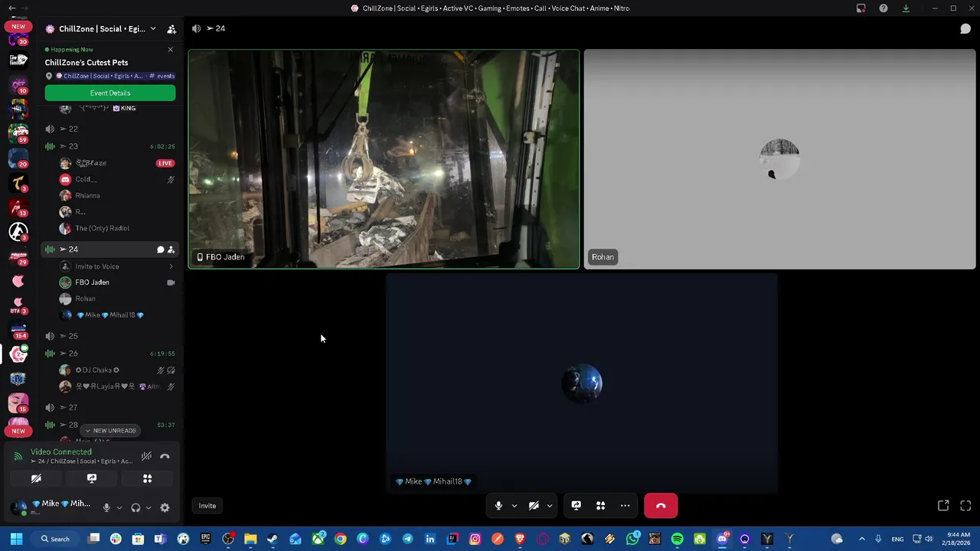Open title bar inbox icon

[x=861, y=8]
